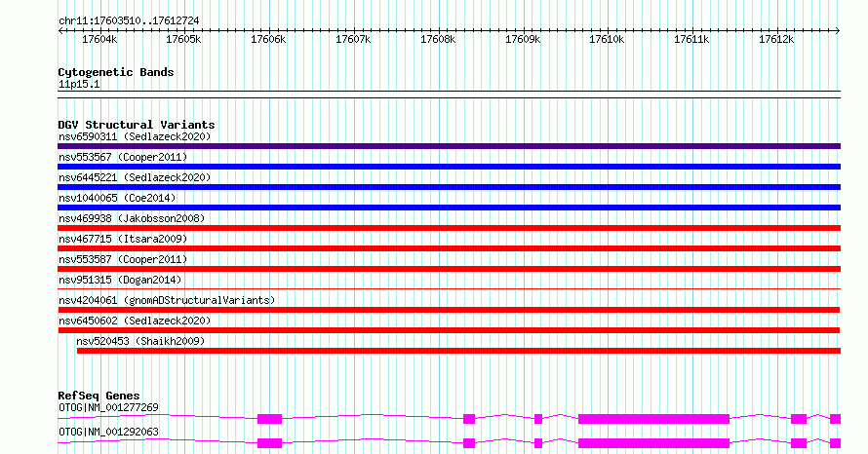Click the 11p15.1 band label
Image resolution: width=868 pixels, height=454 pixels.
79,85
